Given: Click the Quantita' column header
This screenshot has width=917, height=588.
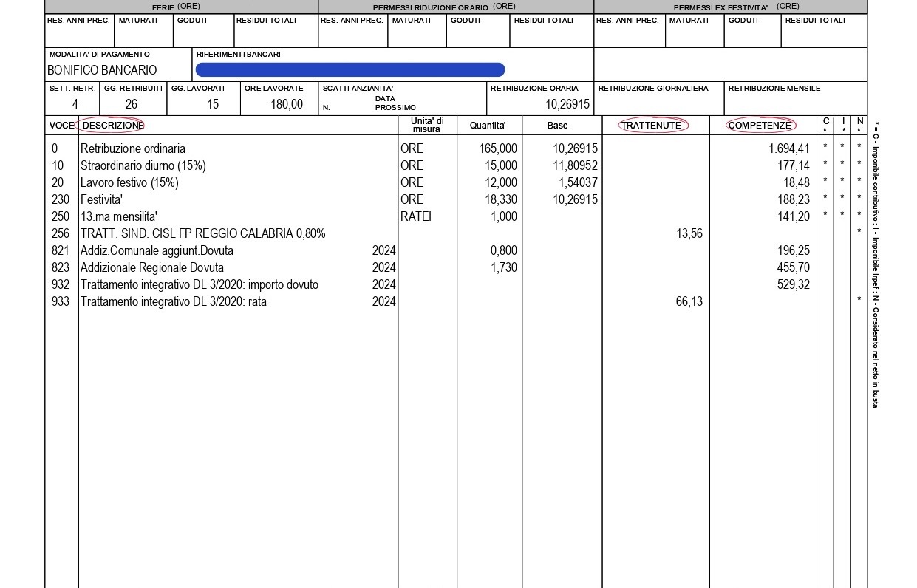Looking at the screenshot, I should pyautogui.click(x=488, y=126).
